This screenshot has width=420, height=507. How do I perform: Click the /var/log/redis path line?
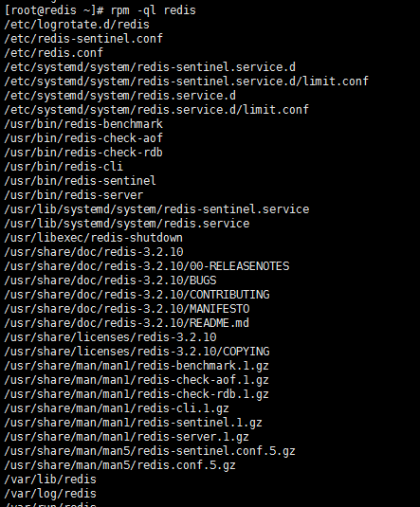click(50, 494)
